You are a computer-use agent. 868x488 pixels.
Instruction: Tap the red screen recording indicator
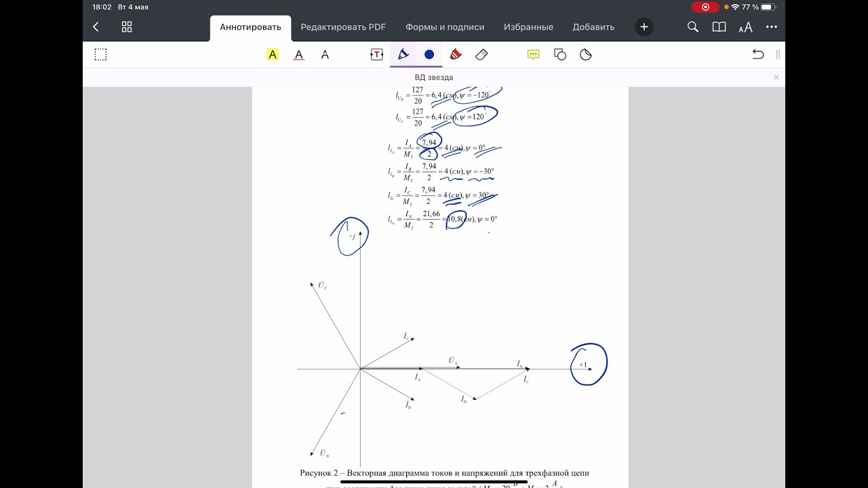705,7
